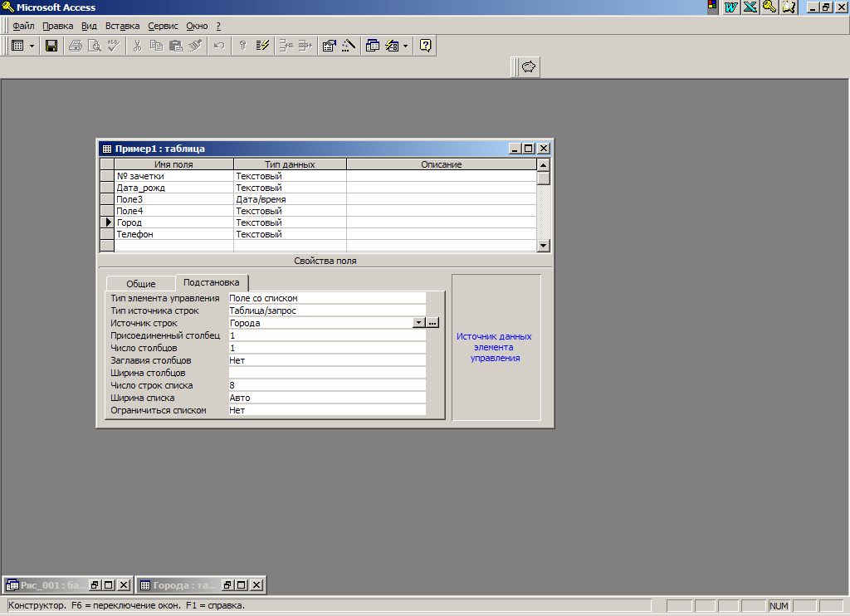Open the Правка menu
This screenshot has height=616, width=850.
click(x=57, y=26)
